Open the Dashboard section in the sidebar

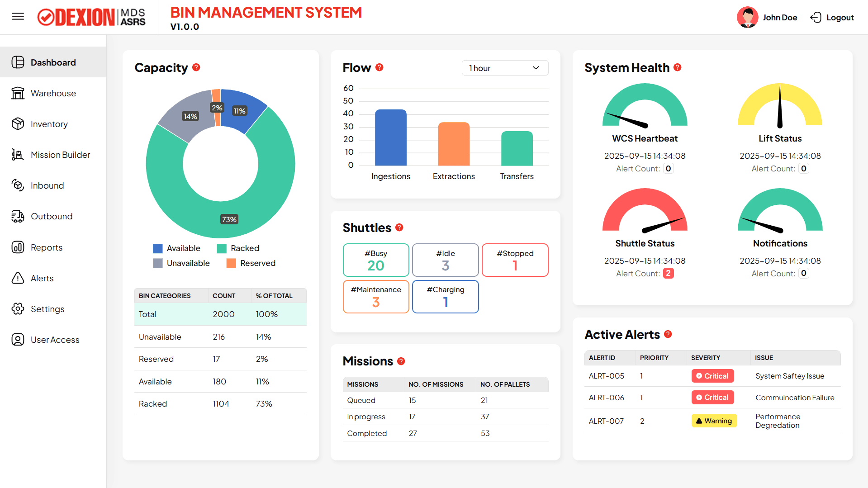53,62
